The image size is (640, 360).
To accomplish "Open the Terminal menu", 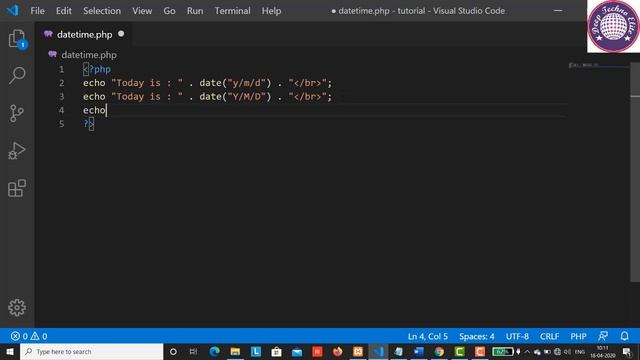I will pyautogui.click(x=233, y=11).
